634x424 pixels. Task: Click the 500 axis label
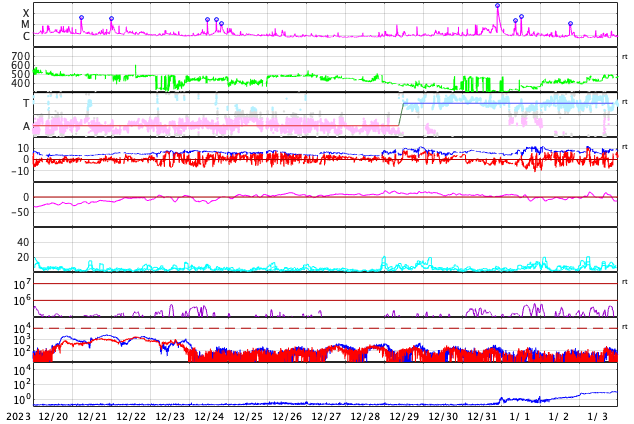click(21, 74)
